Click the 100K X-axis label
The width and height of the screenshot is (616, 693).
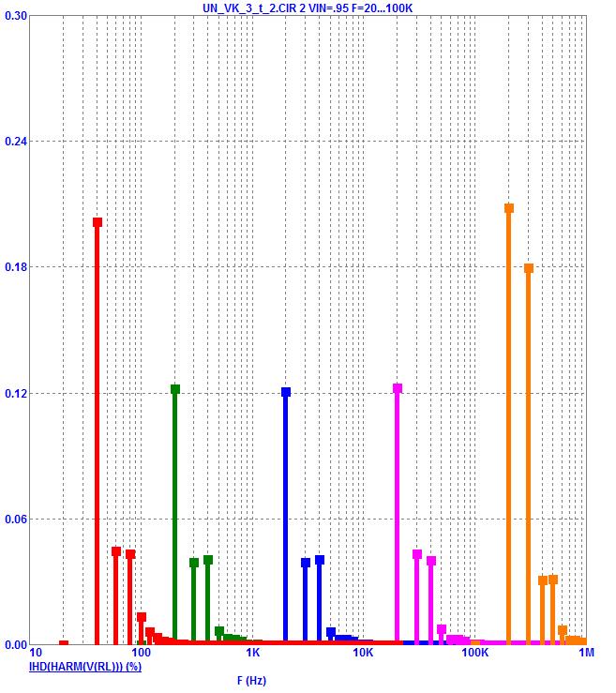pyautogui.click(x=474, y=653)
